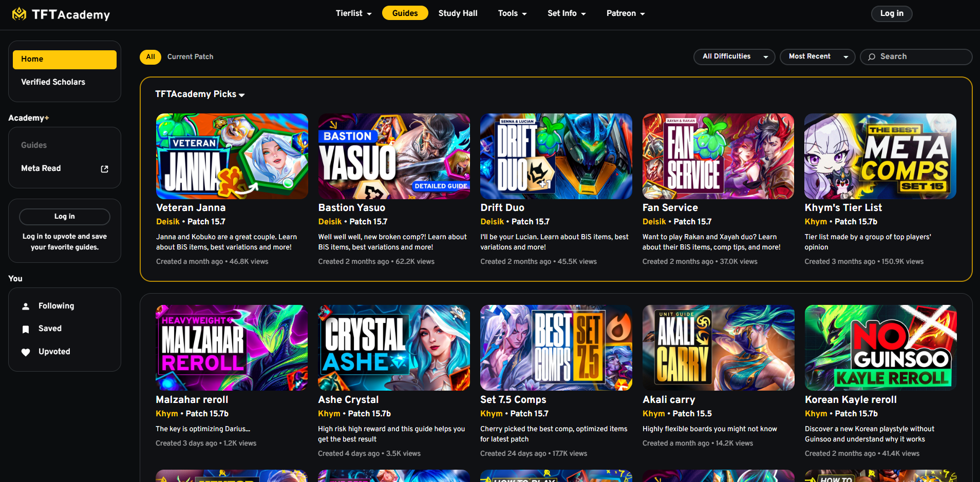The width and height of the screenshot is (980, 482).
Task: Click the Following person icon
Action: 26,306
